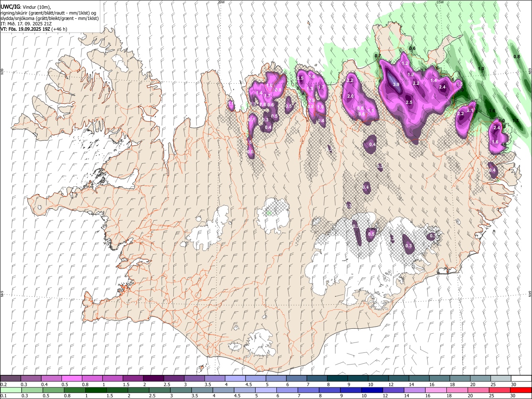Click upper legend swatch between 0.2 and 0.3
This screenshot has width=532, height=399.
(10, 378)
